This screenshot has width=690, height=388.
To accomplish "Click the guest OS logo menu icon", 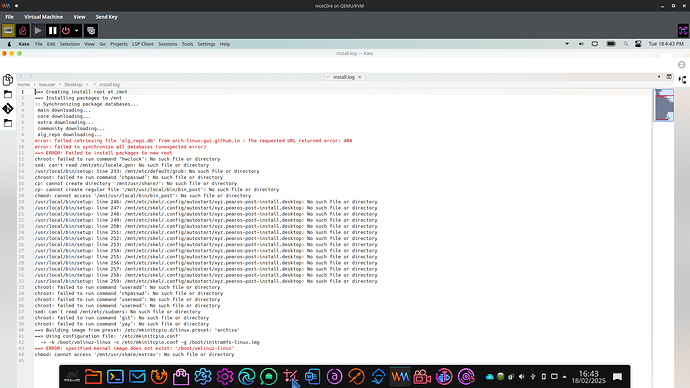I will tap(9, 44).
